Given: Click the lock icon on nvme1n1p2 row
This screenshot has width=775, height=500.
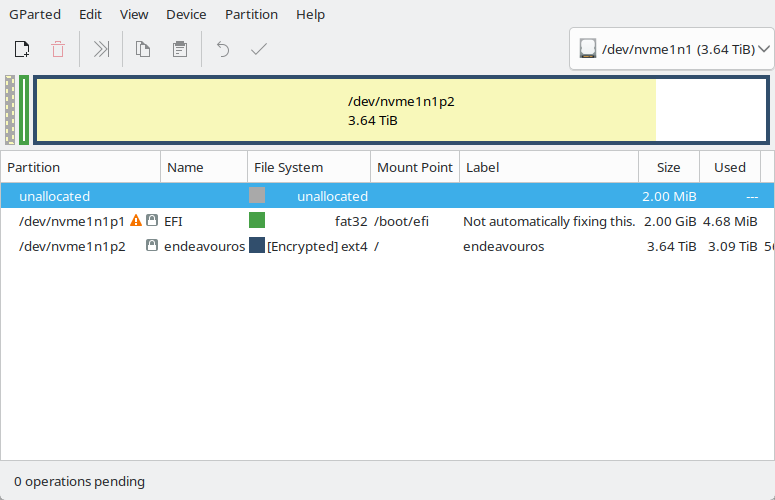Looking at the screenshot, I should 152,245.
